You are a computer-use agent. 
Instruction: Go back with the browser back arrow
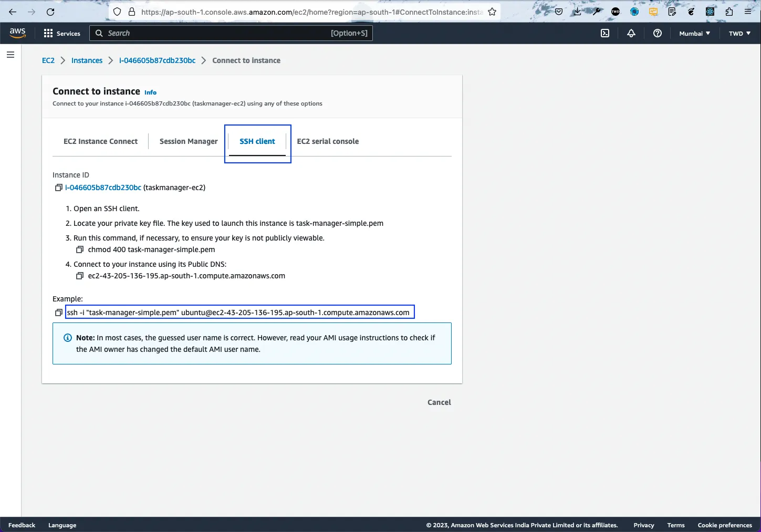(13, 12)
